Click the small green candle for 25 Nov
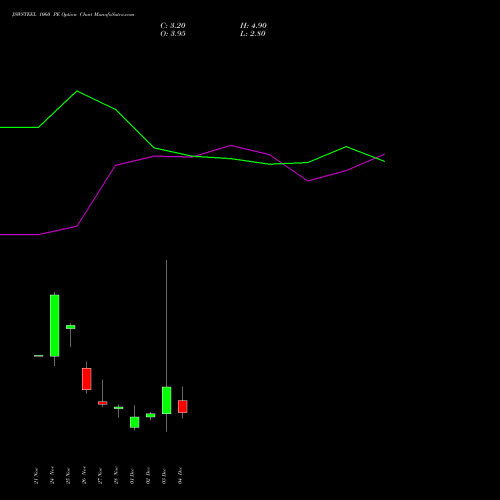This screenshot has width=500, height=500. click(71, 327)
